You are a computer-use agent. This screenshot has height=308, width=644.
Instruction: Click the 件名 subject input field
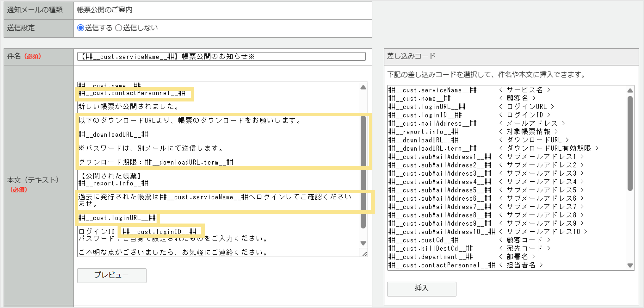tap(221, 57)
